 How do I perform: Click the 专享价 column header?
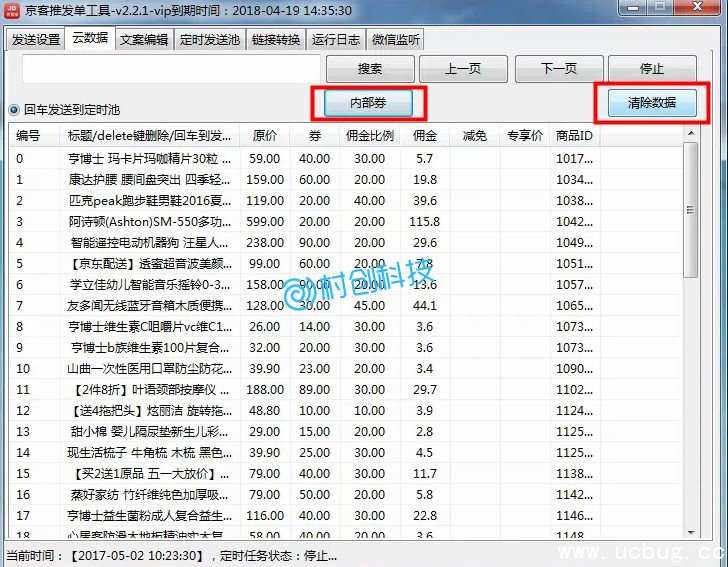coord(525,136)
